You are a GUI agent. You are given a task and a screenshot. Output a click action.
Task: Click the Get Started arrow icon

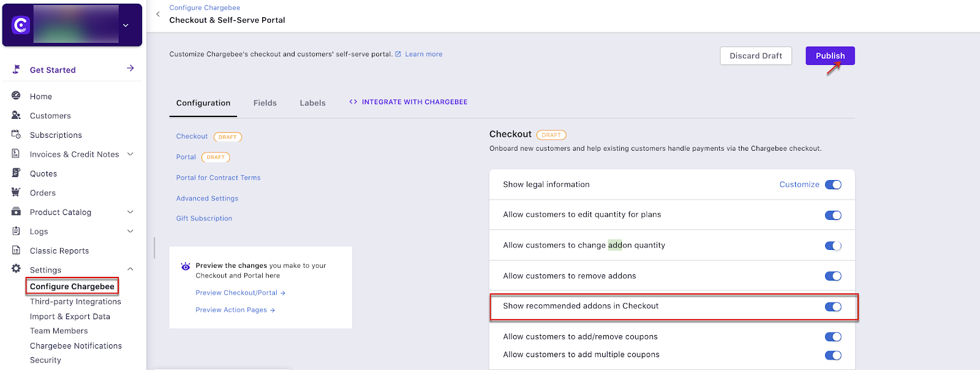pyautogui.click(x=130, y=68)
